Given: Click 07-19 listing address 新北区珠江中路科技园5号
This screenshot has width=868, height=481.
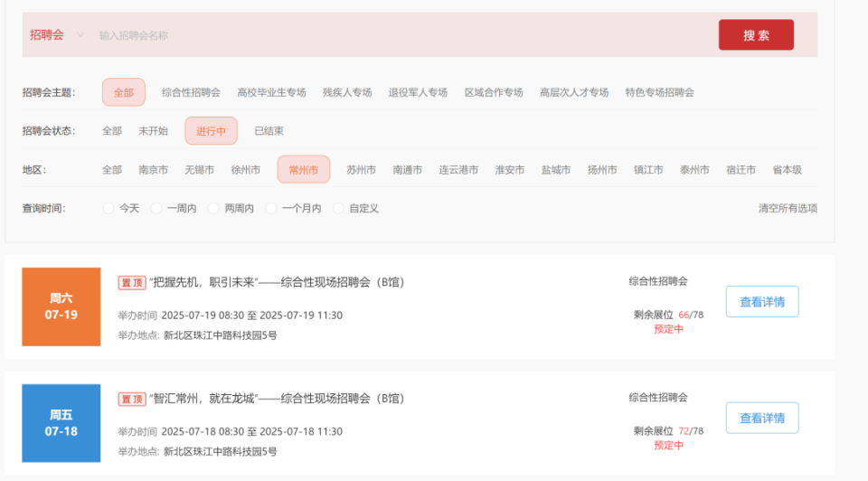Looking at the screenshot, I should pos(220,335).
